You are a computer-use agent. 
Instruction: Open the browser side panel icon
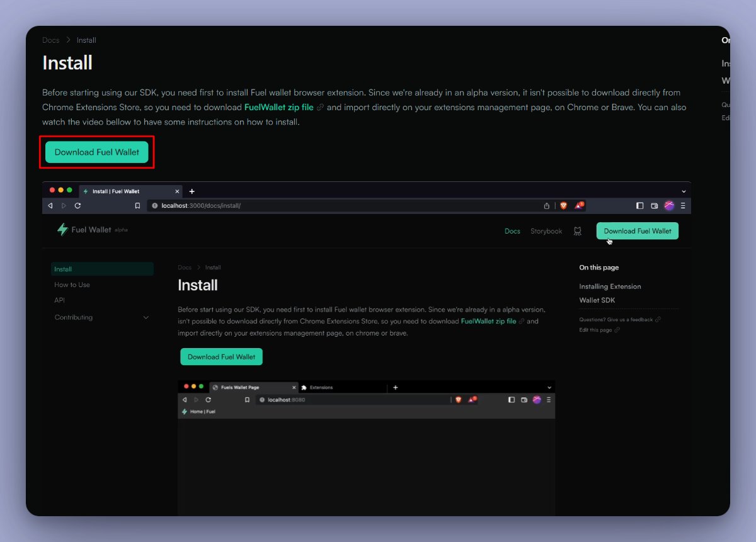coord(639,205)
